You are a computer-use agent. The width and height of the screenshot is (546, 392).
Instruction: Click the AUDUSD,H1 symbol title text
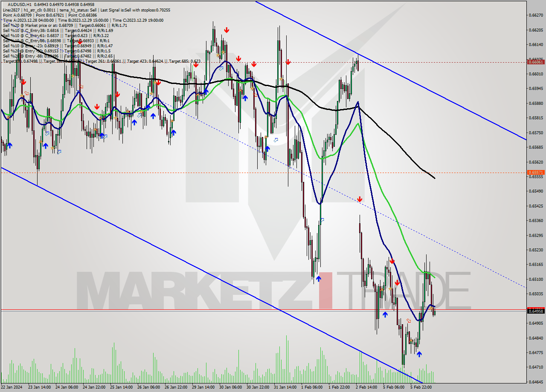(x=20, y=4)
